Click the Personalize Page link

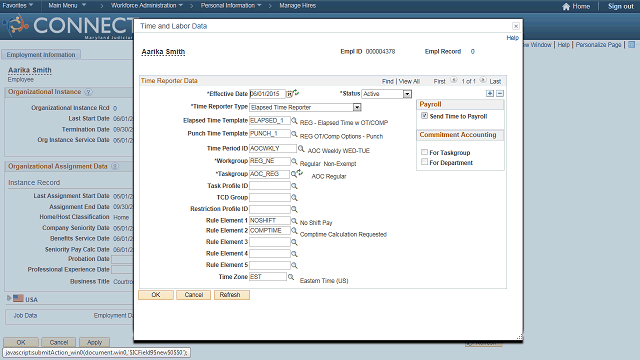(598, 45)
